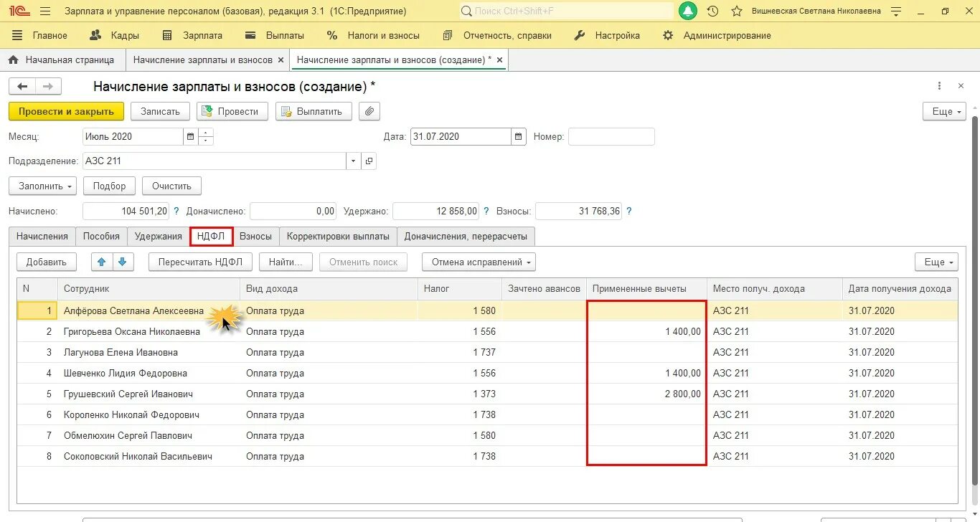Open calendar picker for Месяц field
This screenshot has height=522, width=980.
pyautogui.click(x=190, y=136)
